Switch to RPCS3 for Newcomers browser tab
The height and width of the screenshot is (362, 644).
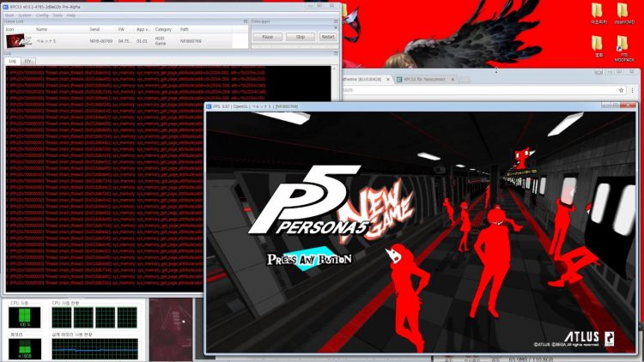point(429,78)
